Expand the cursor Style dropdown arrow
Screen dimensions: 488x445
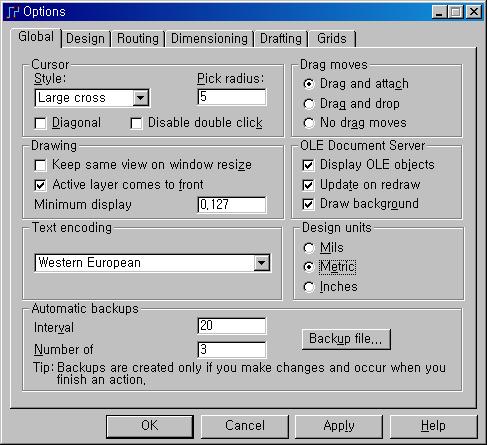click(x=141, y=98)
